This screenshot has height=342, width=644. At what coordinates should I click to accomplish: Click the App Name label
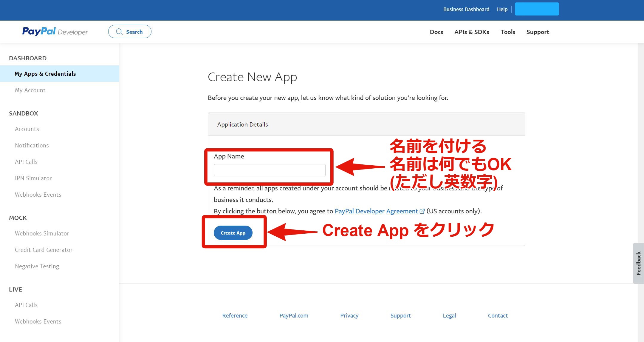click(x=229, y=156)
